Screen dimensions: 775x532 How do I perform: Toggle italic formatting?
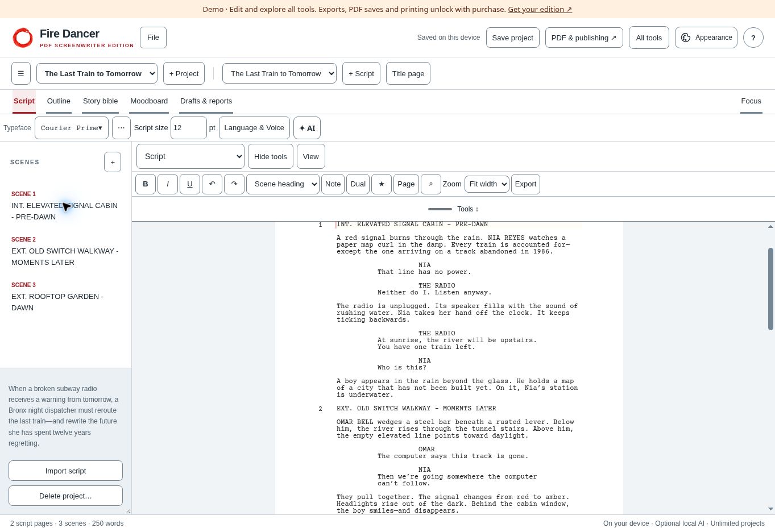(x=168, y=184)
